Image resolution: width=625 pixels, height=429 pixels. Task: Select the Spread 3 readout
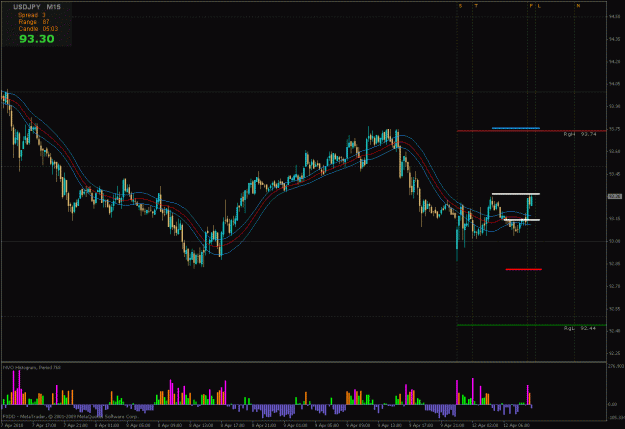(32, 15)
